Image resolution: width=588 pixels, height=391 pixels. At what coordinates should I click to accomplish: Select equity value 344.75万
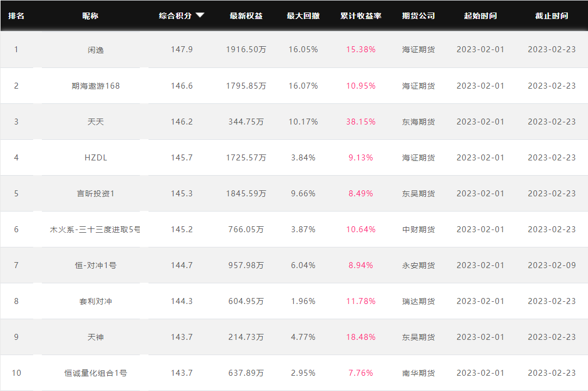point(246,122)
